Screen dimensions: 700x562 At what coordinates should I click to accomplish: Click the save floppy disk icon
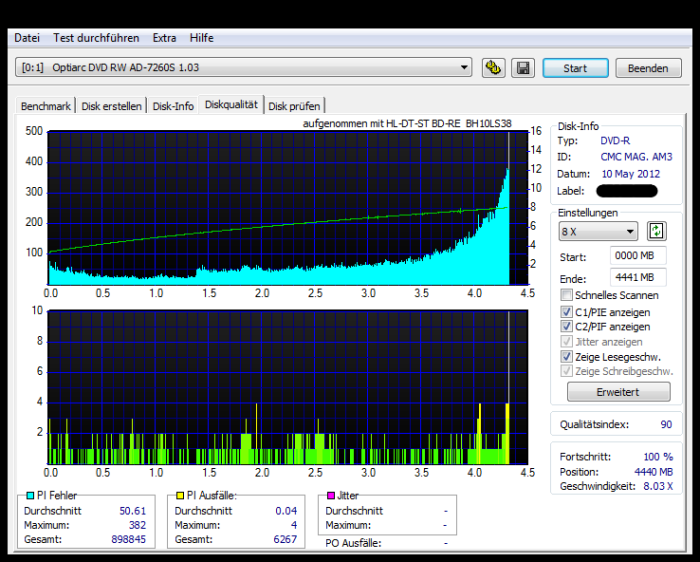pos(523,68)
